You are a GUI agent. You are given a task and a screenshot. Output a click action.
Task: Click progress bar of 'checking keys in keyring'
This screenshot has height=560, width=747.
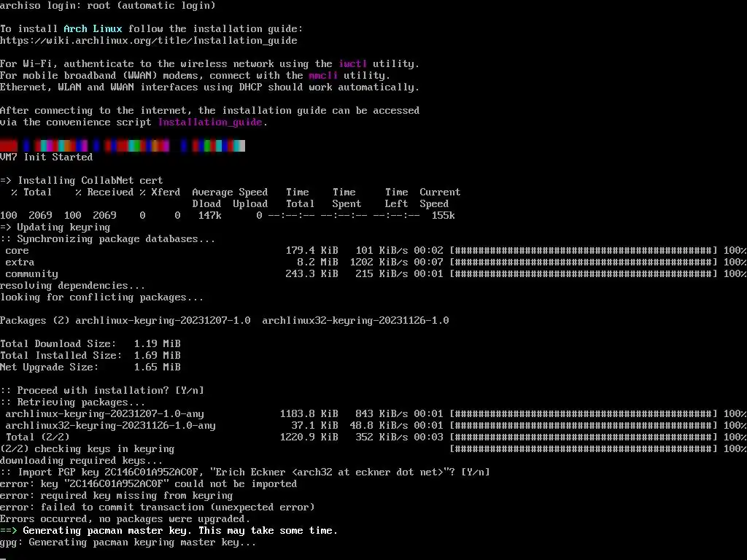(584, 448)
